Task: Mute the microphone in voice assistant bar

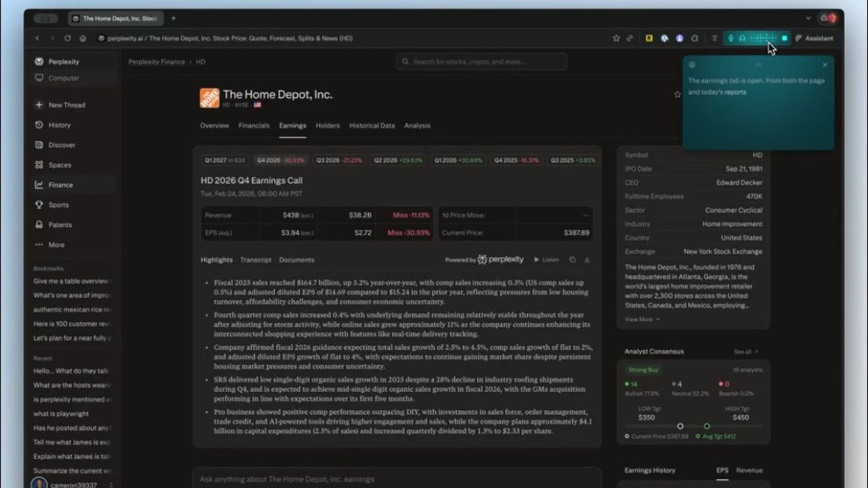Action: pyautogui.click(x=731, y=38)
